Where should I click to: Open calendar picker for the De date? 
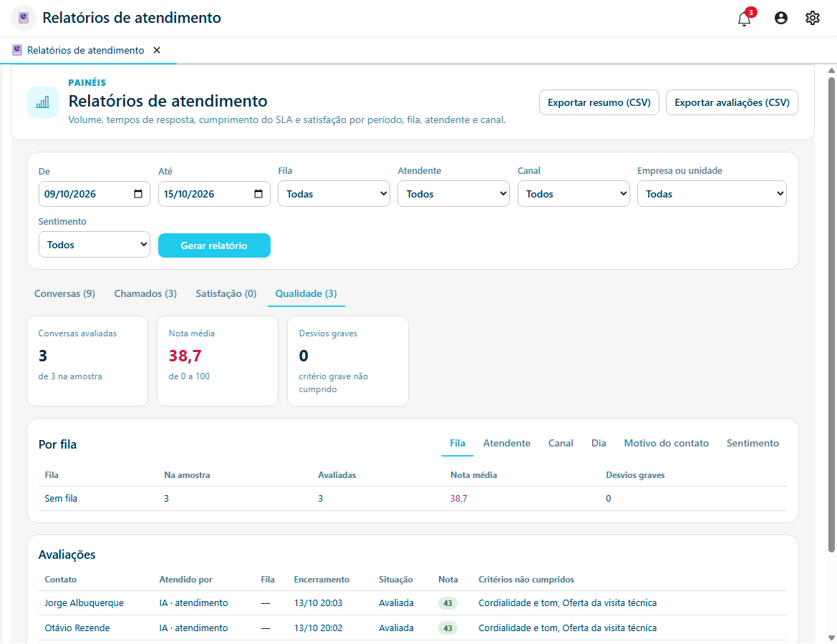138,194
